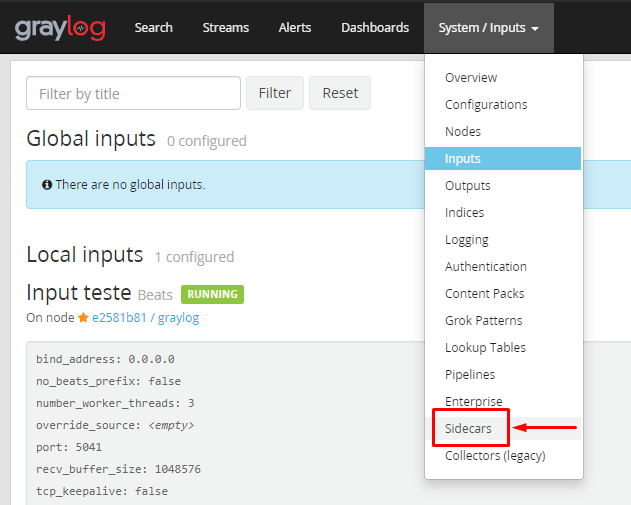The width and height of the screenshot is (631, 505).
Task: Open Dashboards from the top navigation
Action: 374,28
